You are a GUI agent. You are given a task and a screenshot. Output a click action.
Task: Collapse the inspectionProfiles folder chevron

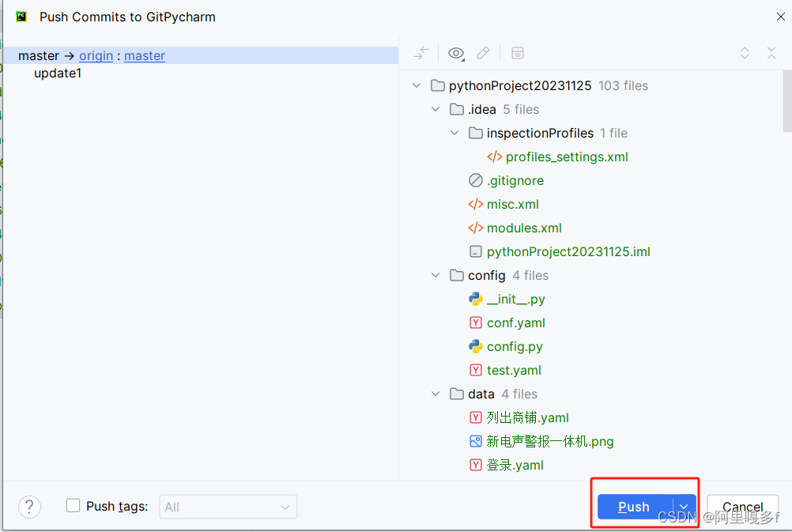tap(454, 133)
